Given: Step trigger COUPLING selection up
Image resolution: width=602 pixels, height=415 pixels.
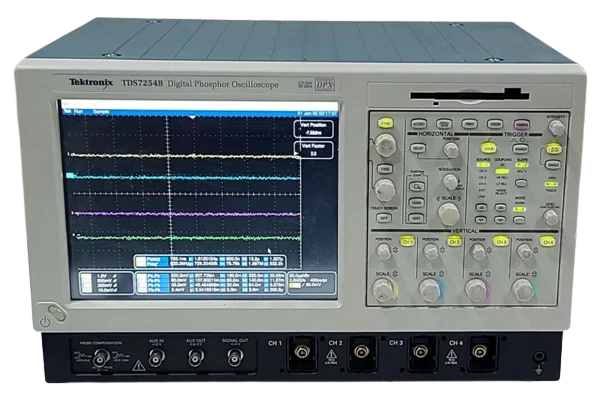Looking at the screenshot, I should click(500, 208).
